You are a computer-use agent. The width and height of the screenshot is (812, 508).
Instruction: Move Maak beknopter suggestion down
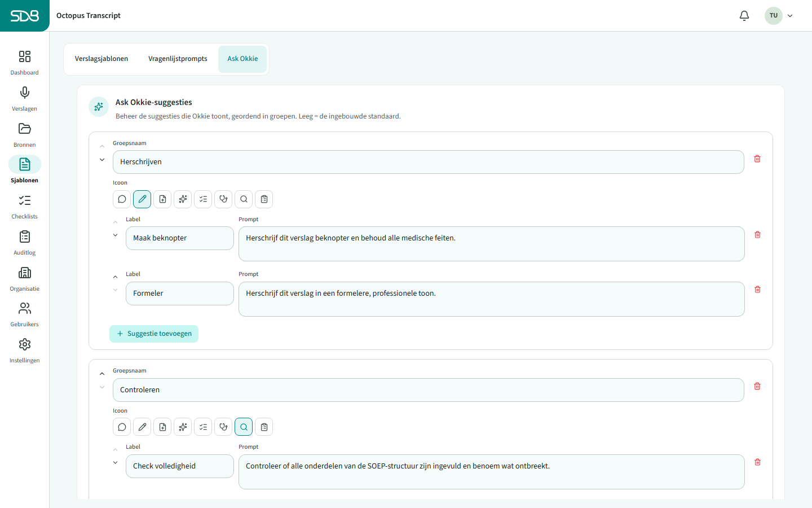115,235
